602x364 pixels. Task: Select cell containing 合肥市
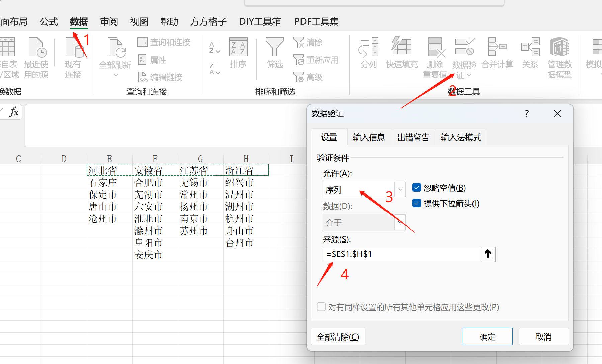(x=155, y=182)
